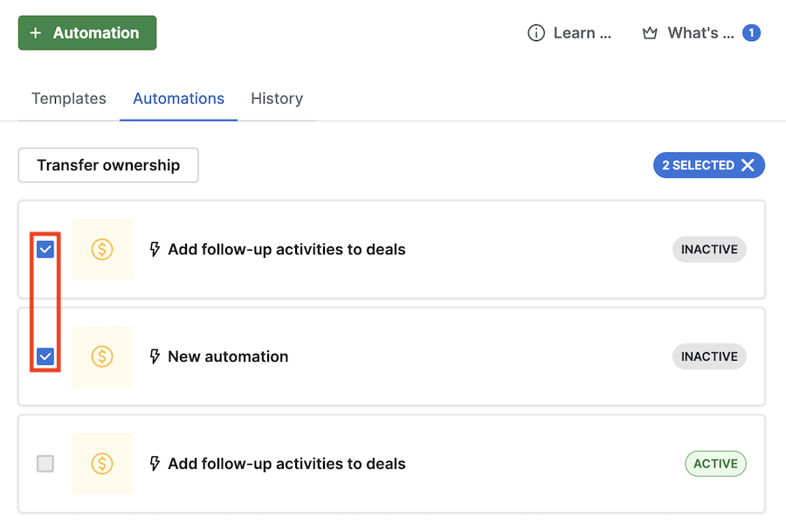Click the deal coin icon on the active automation
Screen dimensions: 786x532
click(x=102, y=464)
